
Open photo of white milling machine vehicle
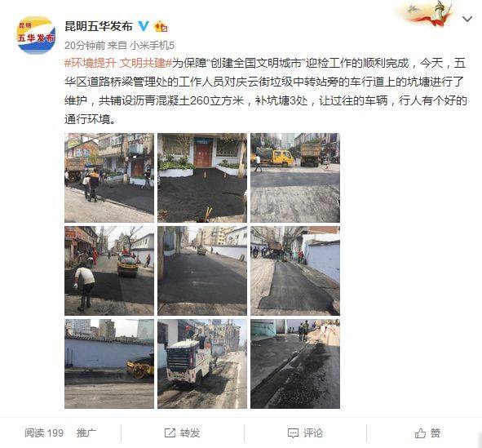pos(202,364)
